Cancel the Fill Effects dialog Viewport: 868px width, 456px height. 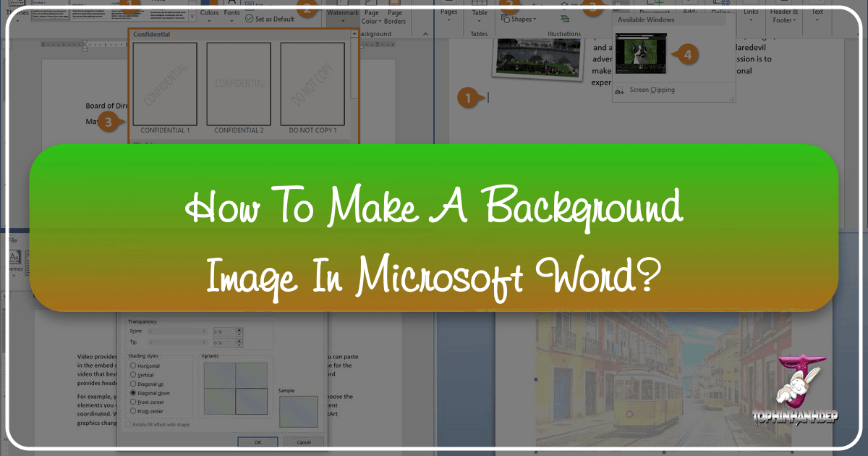[303, 442]
